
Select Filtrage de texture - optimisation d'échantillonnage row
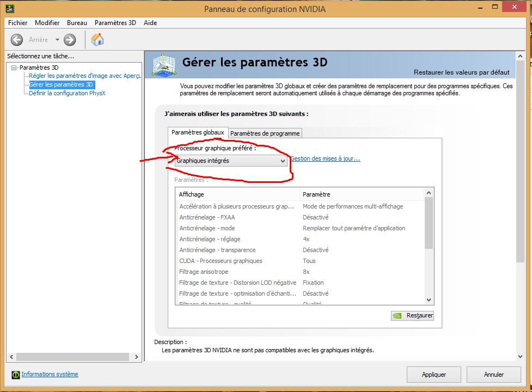[x=300, y=293]
